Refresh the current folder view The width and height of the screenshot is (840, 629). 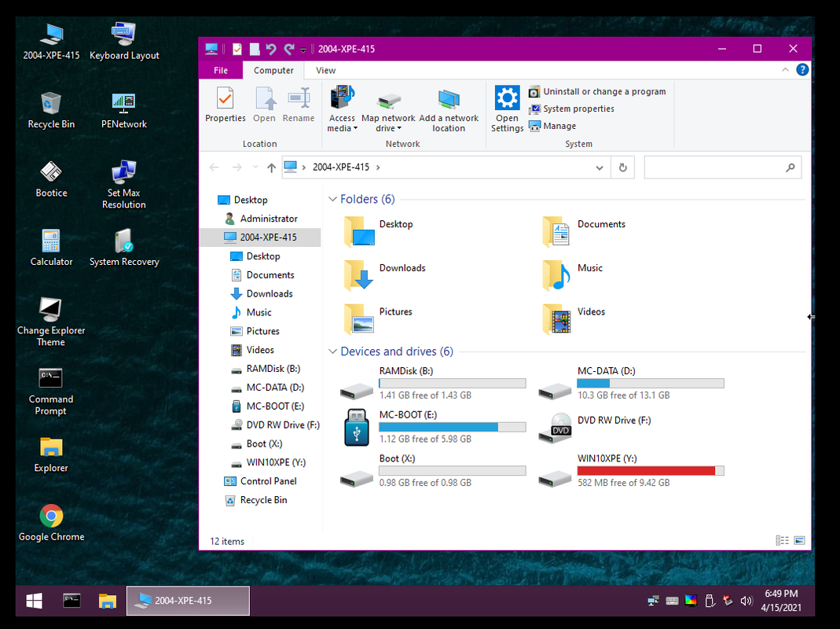[x=622, y=167]
